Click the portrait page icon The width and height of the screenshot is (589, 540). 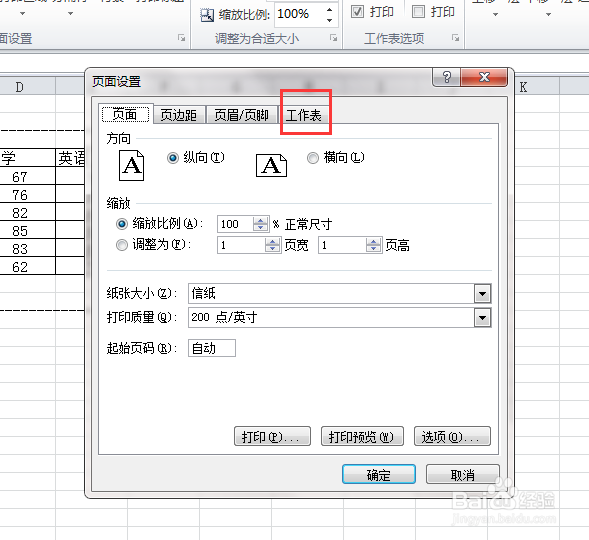pyautogui.click(x=131, y=165)
